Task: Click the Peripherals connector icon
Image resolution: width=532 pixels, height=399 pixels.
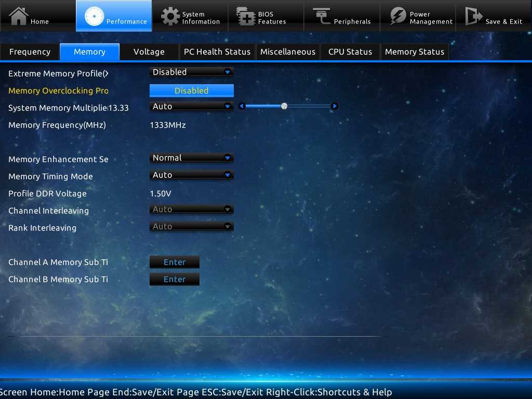Action: point(321,16)
